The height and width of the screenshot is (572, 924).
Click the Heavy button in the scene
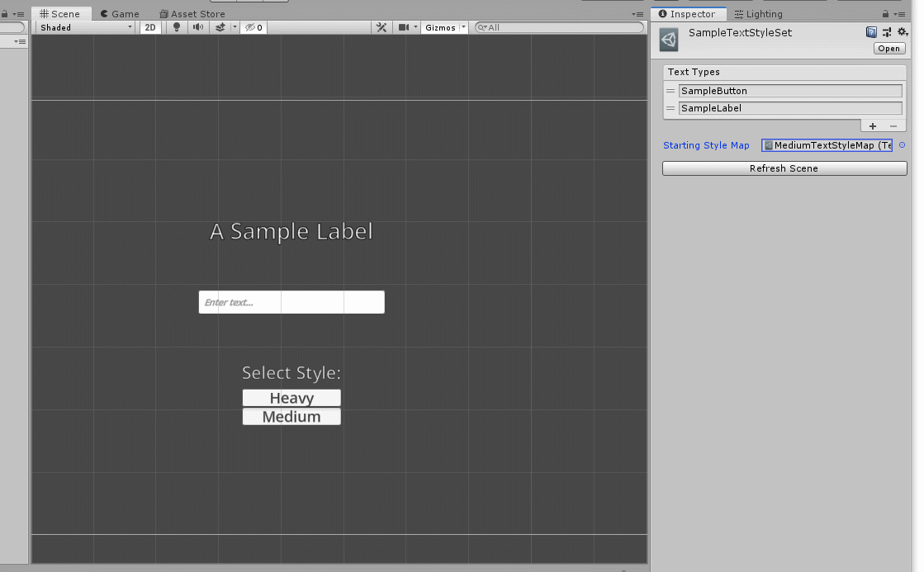pos(291,398)
